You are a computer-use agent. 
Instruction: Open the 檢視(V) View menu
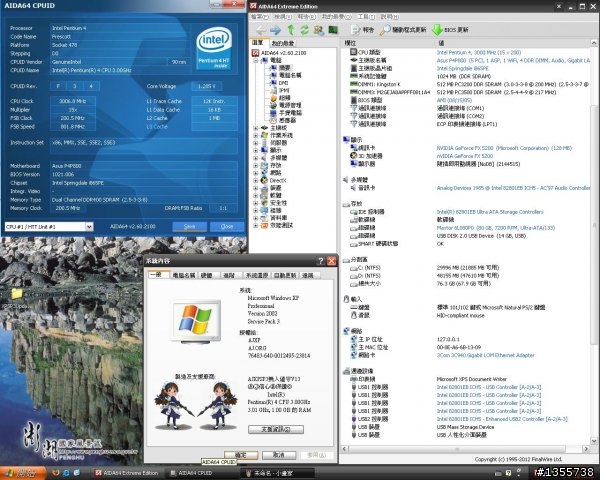pyautogui.click(x=283, y=17)
